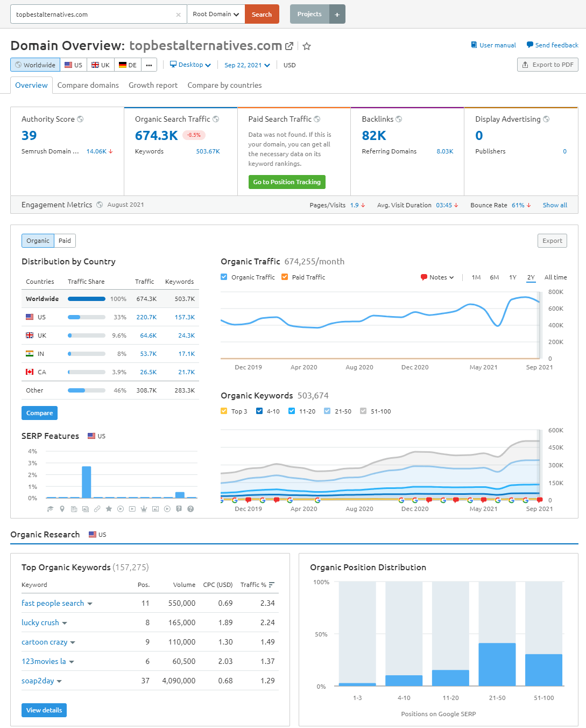586x728 pixels.
Task: Add a new project with plus button
Action: [337, 15]
